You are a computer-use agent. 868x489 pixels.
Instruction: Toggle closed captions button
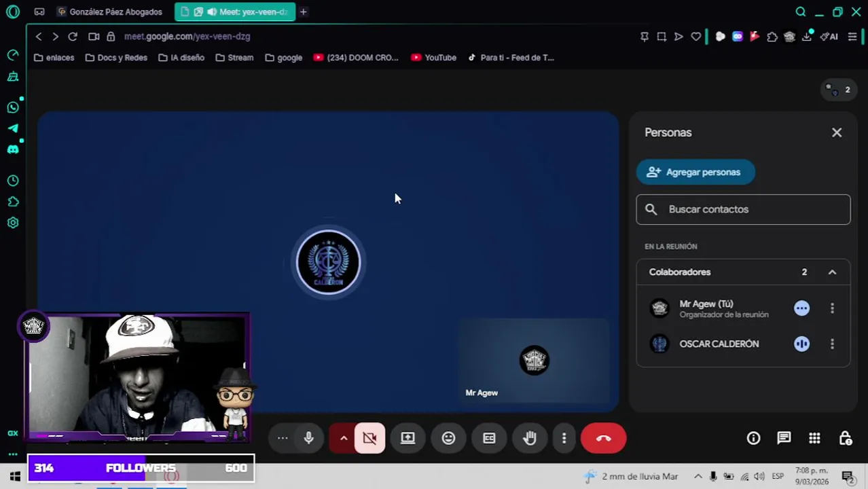point(489,438)
